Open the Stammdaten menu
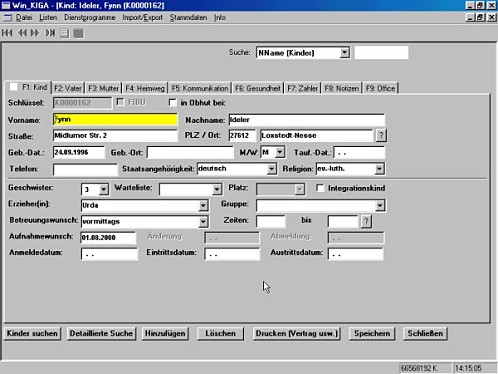The width and height of the screenshot is (498, 374). [x=188, y=17]
